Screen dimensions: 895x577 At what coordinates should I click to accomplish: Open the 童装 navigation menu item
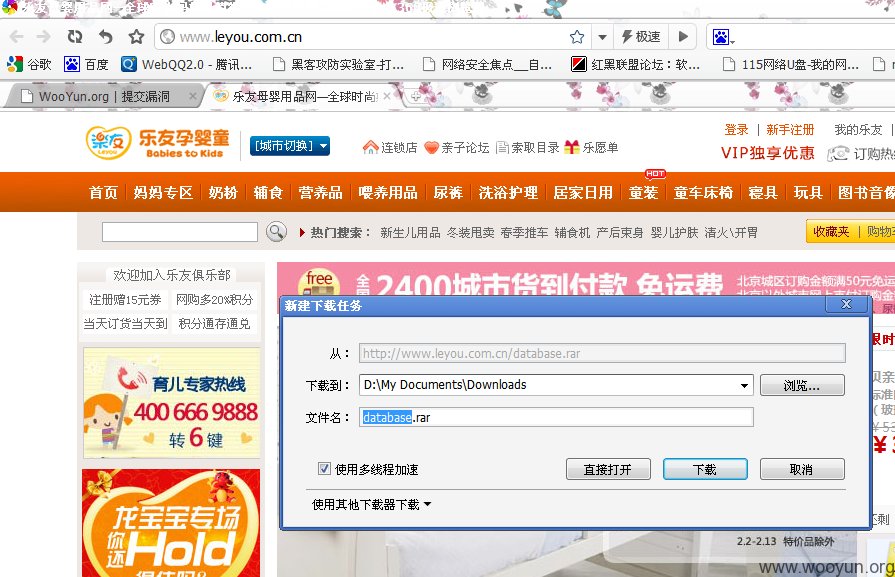click(x=643, y=193)
